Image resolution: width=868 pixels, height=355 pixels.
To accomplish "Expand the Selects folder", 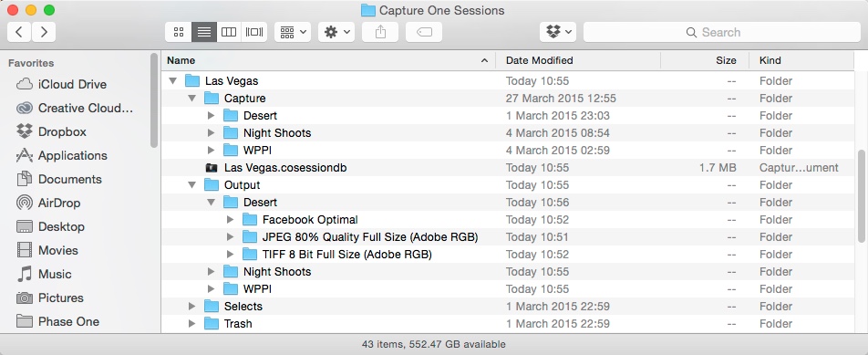I will point(192,307).
